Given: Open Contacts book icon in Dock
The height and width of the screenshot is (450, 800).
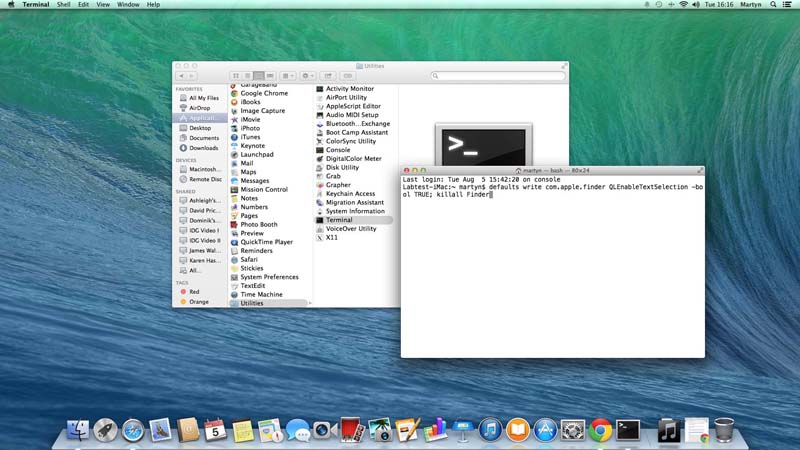Looking at the screenshot, I should 188,430.
